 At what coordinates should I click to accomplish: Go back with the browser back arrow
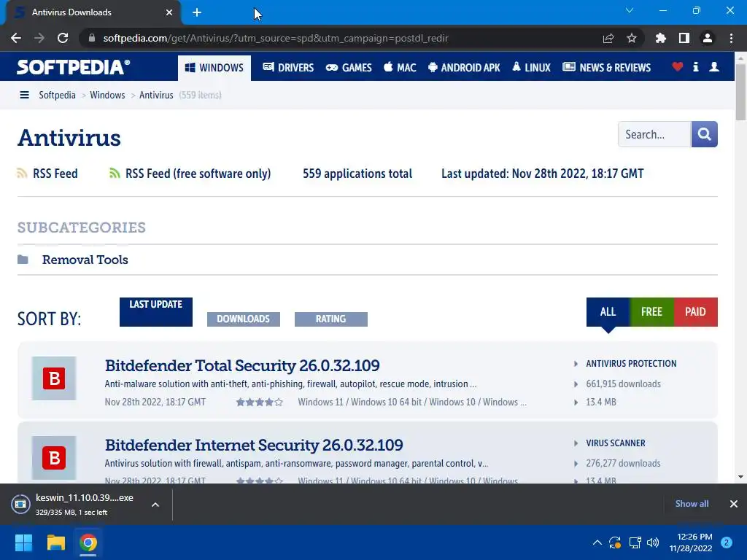(x=16, y=38)
